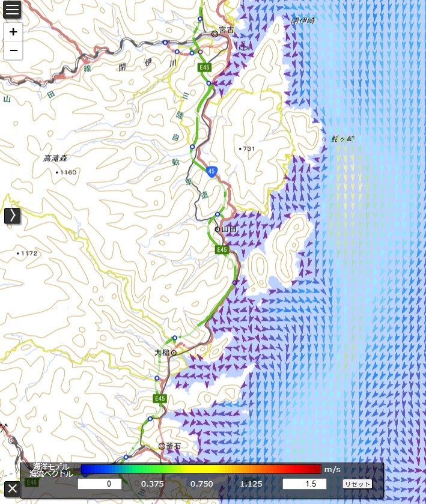Click the 閉伊崎 cape label
Image resolution: width=426 pixels, height=504 pixels.
click(303, 21)
